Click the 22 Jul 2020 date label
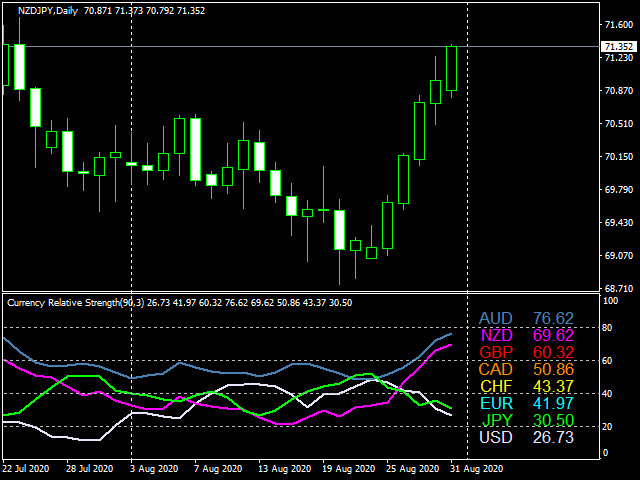Viewport: 640px width, 480px height. pyautogui.click(x=27, y=469)
